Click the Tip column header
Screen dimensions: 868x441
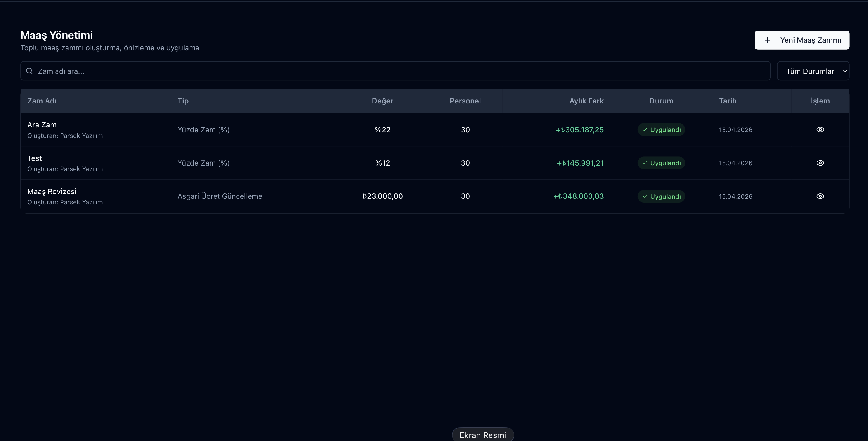[183, 101]
